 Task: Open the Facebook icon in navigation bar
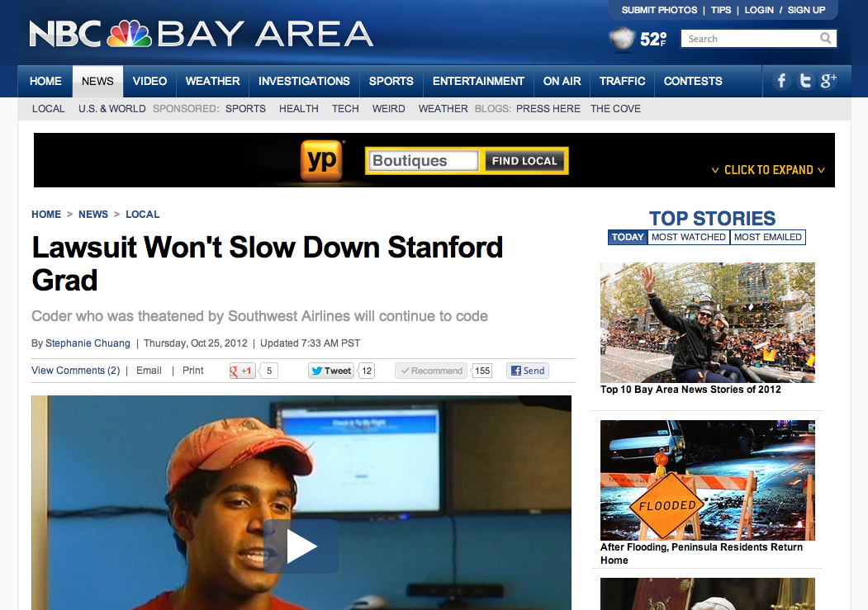(781, 81)
